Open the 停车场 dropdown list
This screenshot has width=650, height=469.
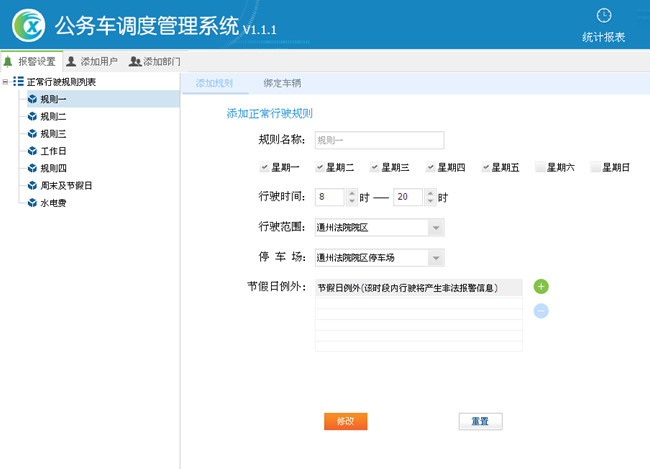click(435, 259)
